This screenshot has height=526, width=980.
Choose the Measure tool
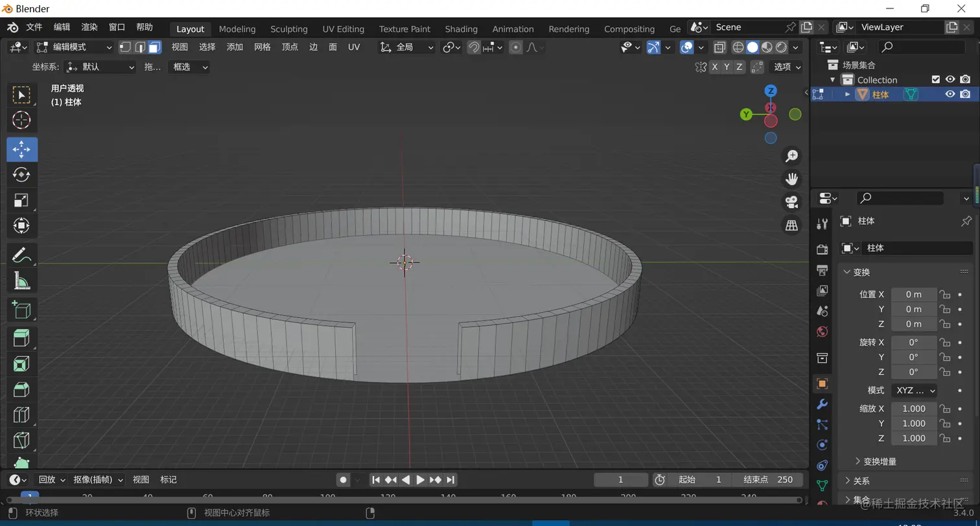[x=22, y=281]
